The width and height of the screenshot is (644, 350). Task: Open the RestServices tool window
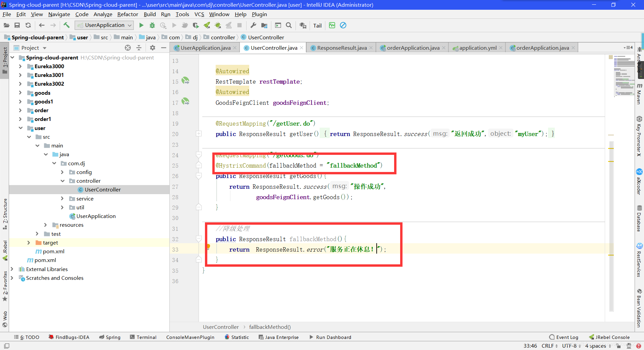click(639, 260)
